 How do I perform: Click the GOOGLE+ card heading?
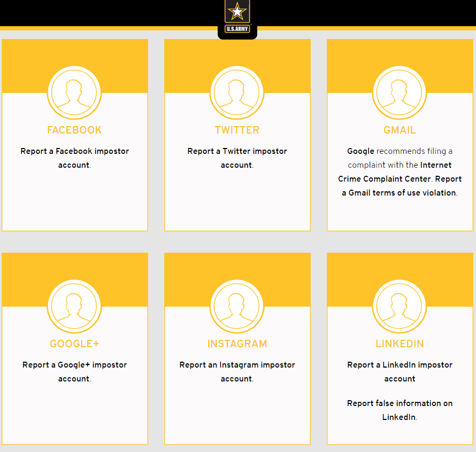click(74, 344)
